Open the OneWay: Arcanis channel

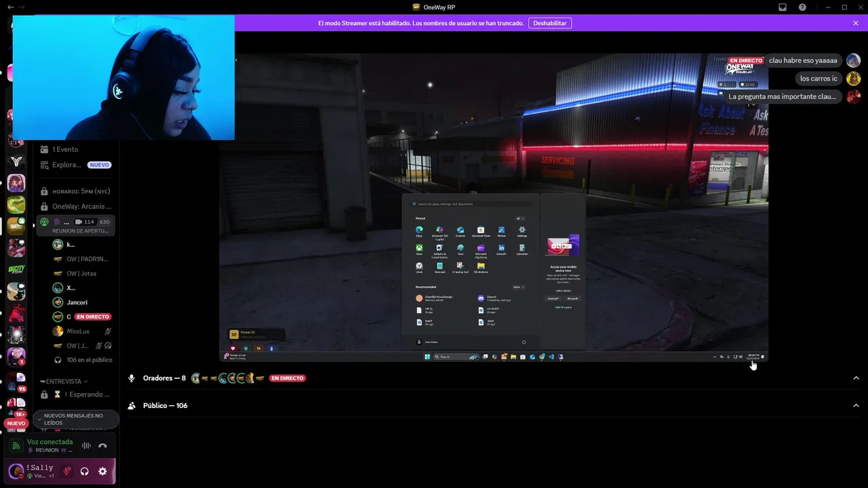pyautogui.click(x=76, y=206)
